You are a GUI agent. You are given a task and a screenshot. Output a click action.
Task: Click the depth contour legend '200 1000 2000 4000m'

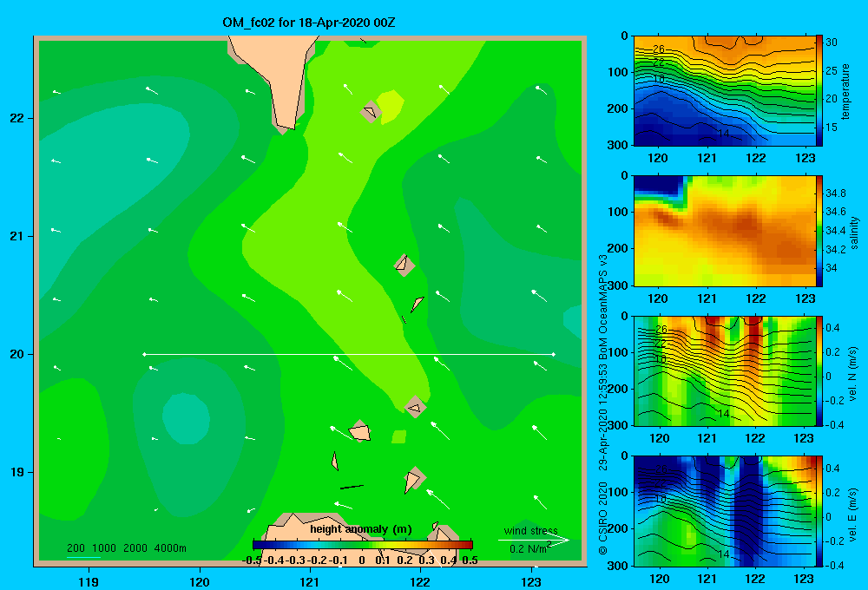(x=126, y=548)
